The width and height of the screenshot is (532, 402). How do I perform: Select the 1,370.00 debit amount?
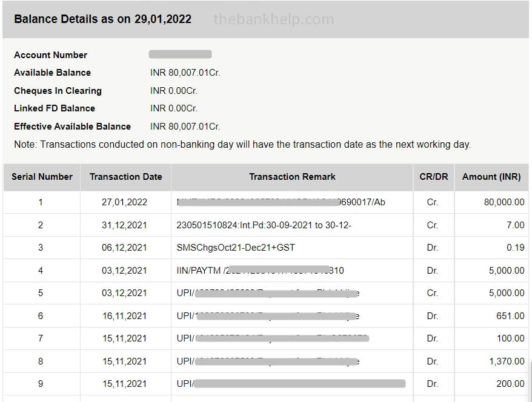pos(507,361)
